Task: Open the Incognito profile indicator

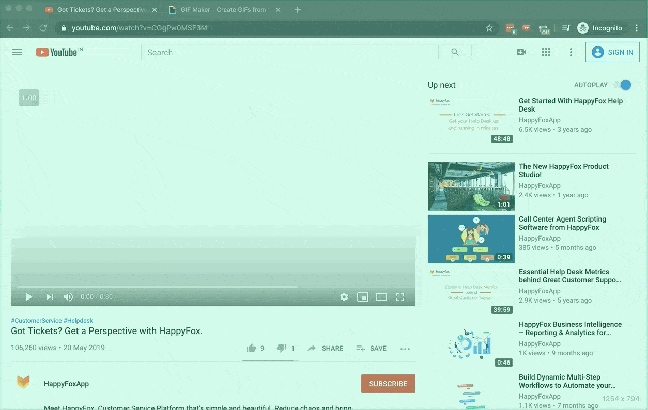Action: [x=600, y=28]
